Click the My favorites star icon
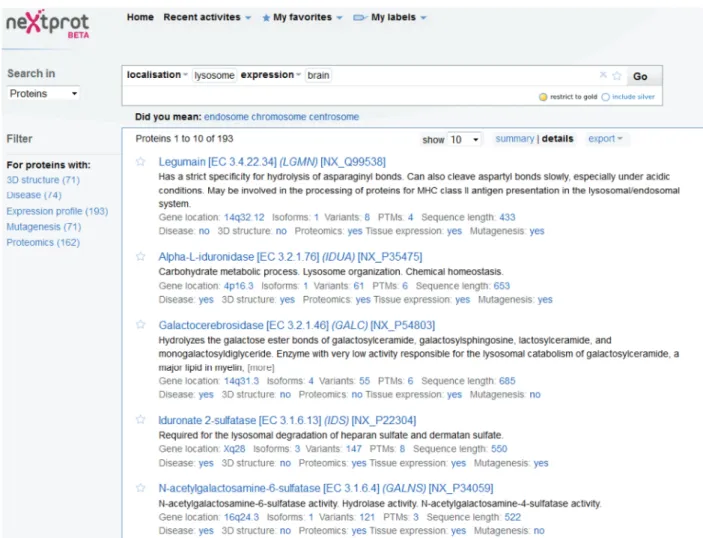Image resolution: width=703 pixels, height=538 pixels. (x=266, y=18)
